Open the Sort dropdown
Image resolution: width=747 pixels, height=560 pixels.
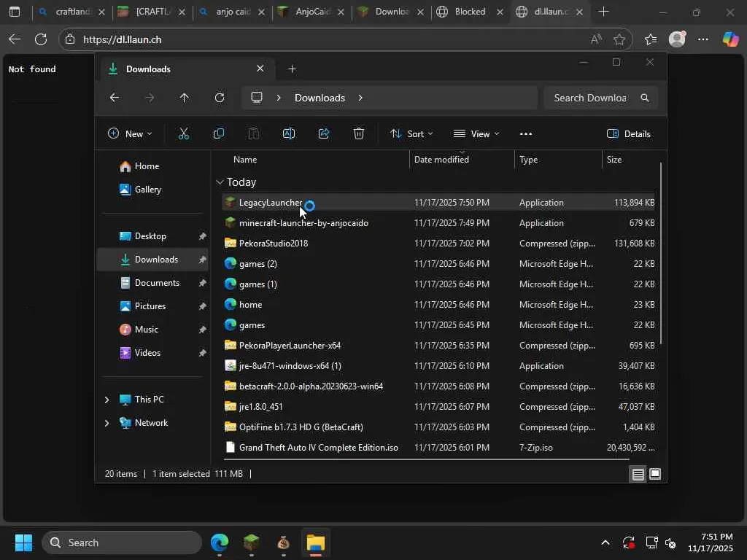tap(411, 133)
